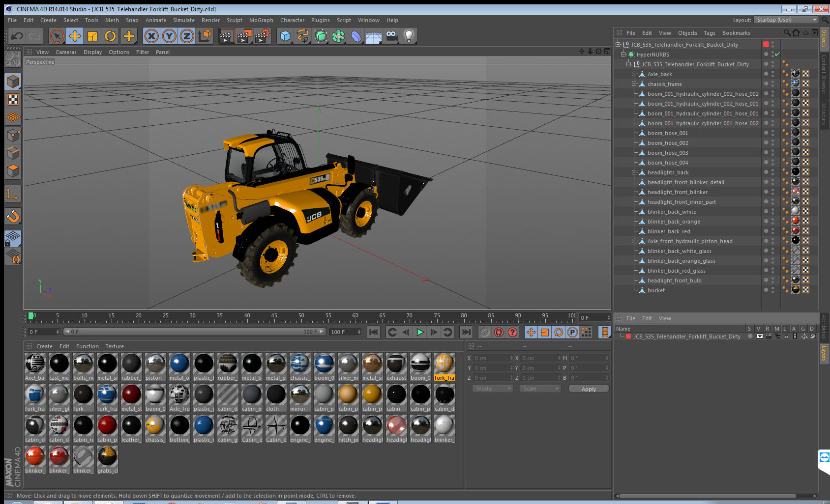Viewport: 830px width, 504px height.
Task: Expand the Axle_back tree node
Action: [634, 74]
